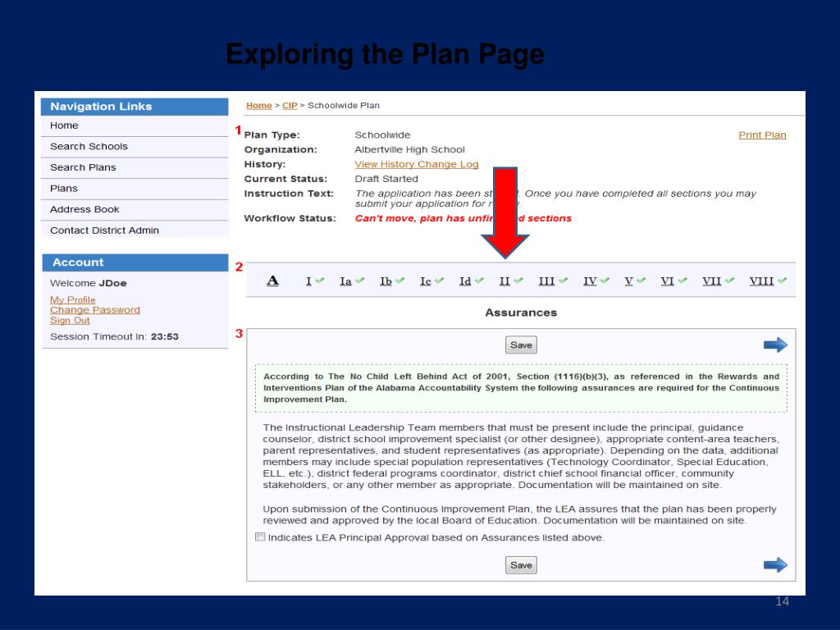The width and height of the screenshot is (840, 630).
Task: Open Contact District Admin navigation item
Action: tap(135, 231)
